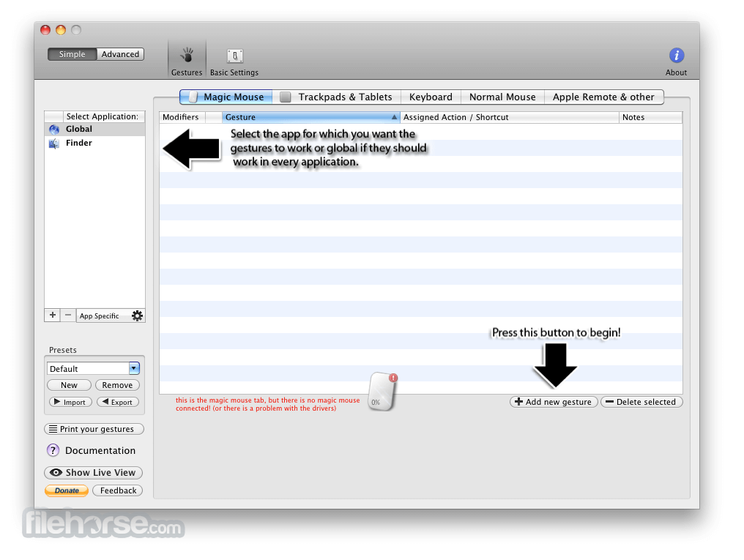Click Print your gestures
Viewport: 744px width, 560px height.
(94, 429)
